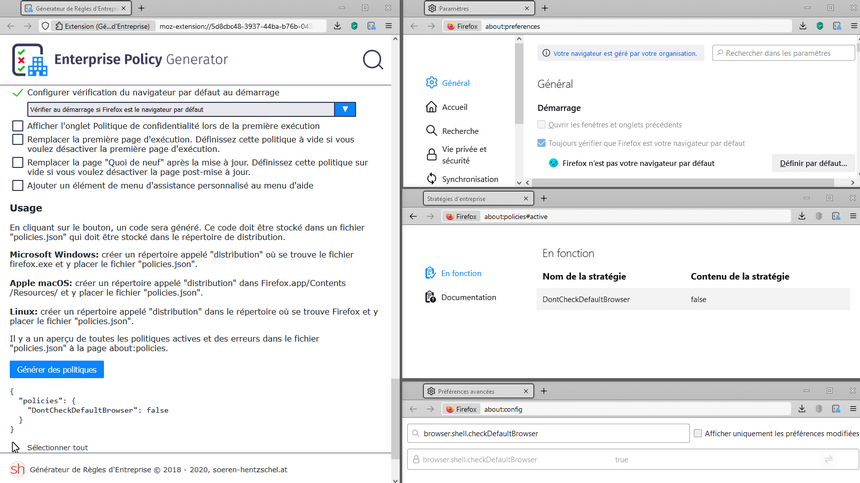Image resolution: width=860 pixels, height=483 pixels.
Task: Click the 'false' policy content cell
Action: pyautogui.click(x=698, y=299)
